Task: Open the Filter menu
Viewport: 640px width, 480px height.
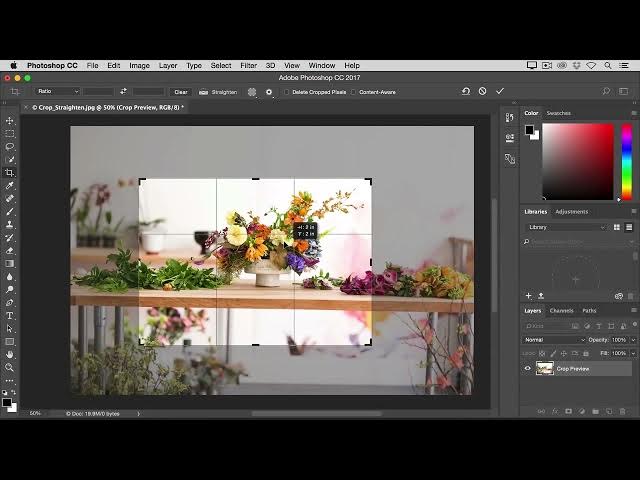Action: point(248,66)
